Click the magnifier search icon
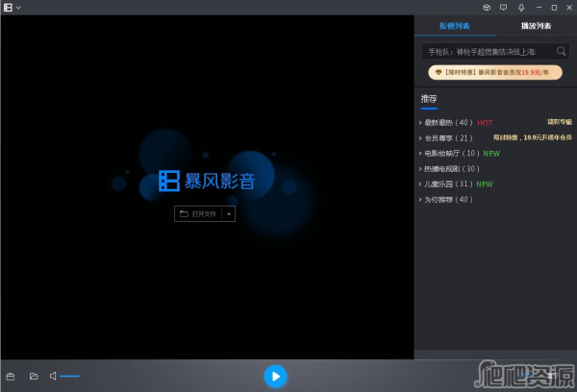This screenshot has width=577, height=392. pyautogui.click(x=561, y=51)
